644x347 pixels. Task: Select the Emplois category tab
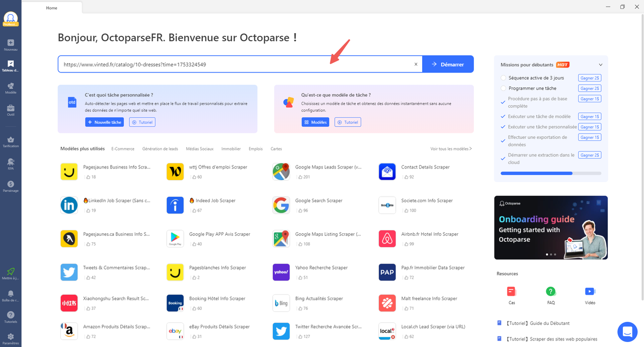[256, 149]
